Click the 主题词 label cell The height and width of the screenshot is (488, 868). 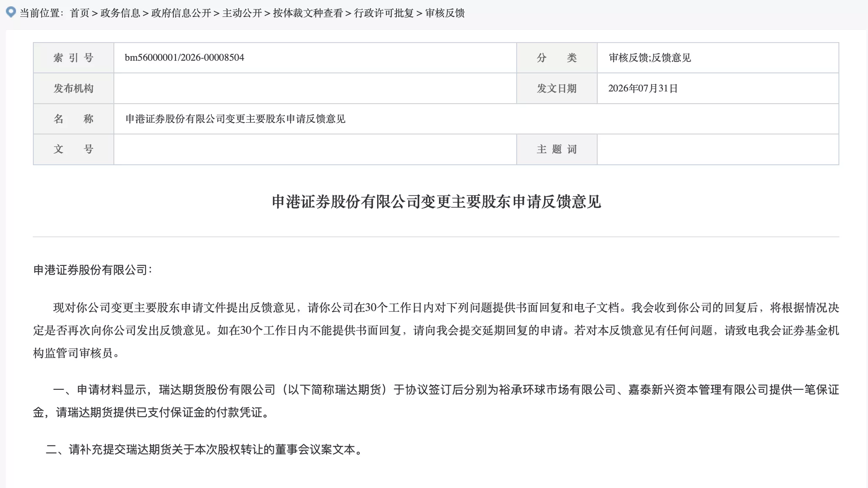[x=557, y=149]
